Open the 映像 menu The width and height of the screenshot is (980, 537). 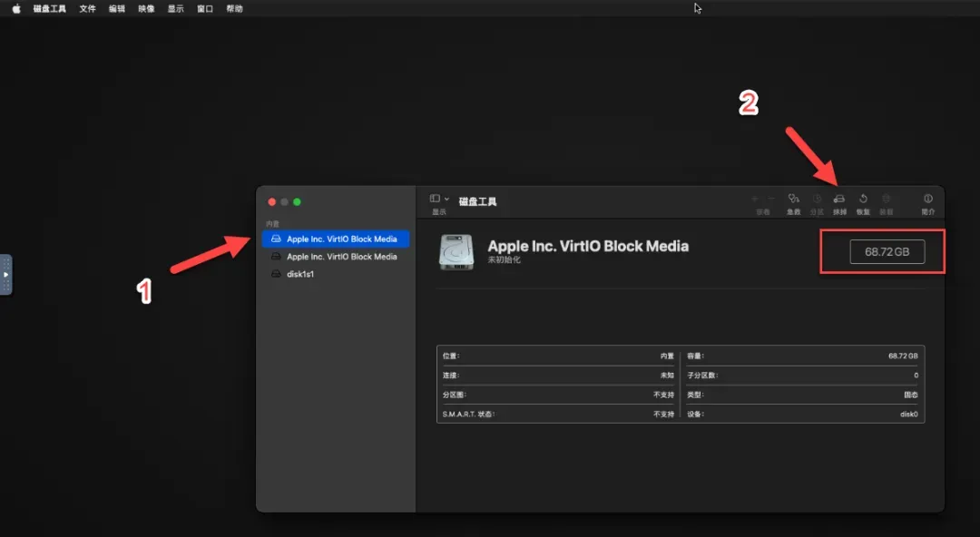[146, 9]
